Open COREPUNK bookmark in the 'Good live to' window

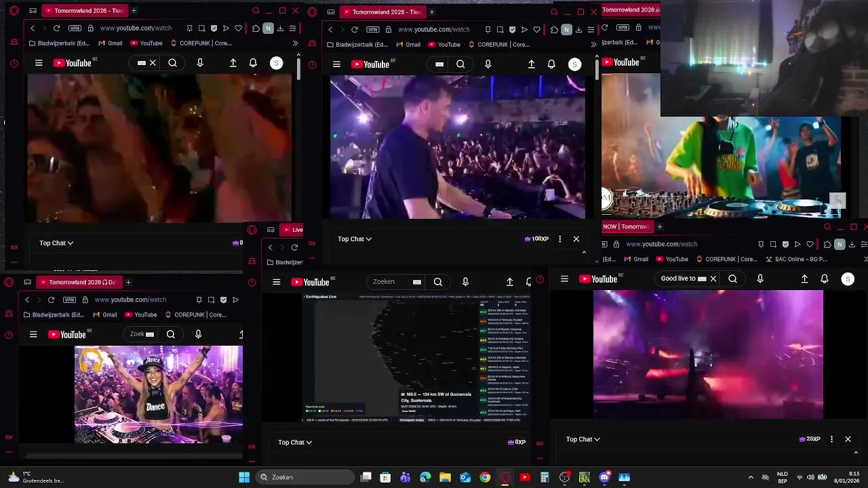coord(726,259)
